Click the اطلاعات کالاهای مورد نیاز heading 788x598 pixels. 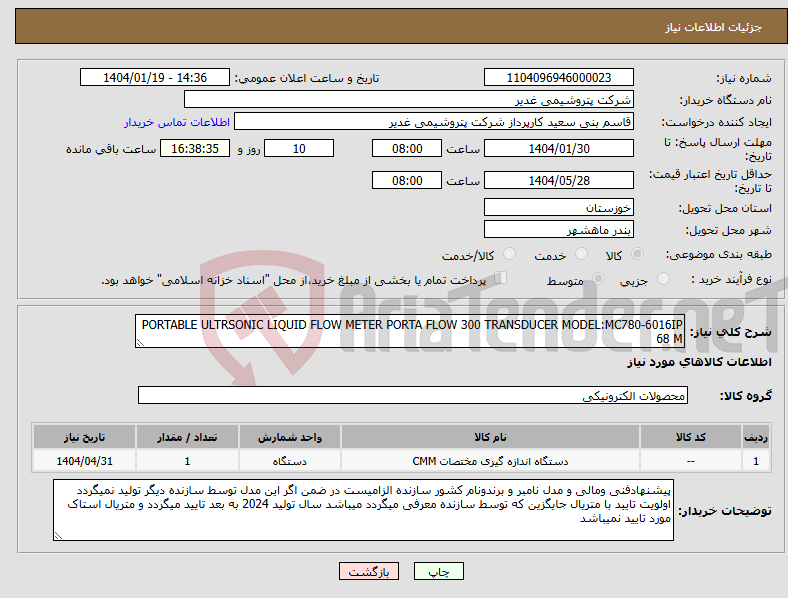click(699, 362)
